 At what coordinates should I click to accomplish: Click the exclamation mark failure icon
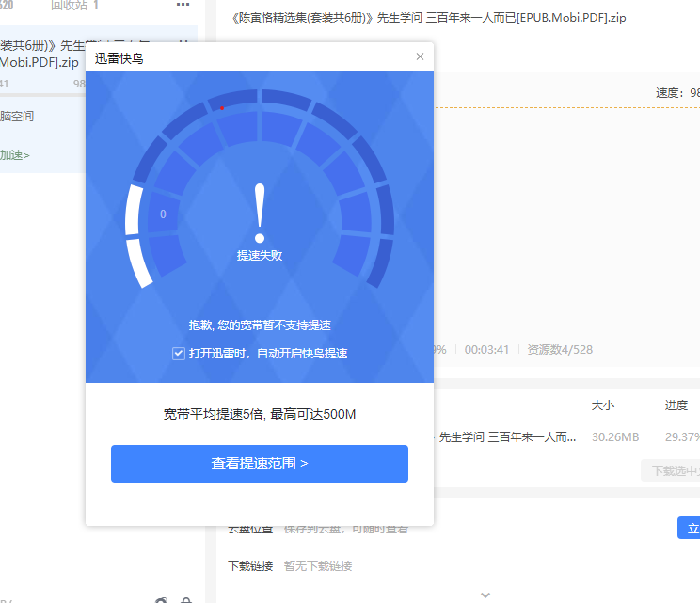pos(260,213)
